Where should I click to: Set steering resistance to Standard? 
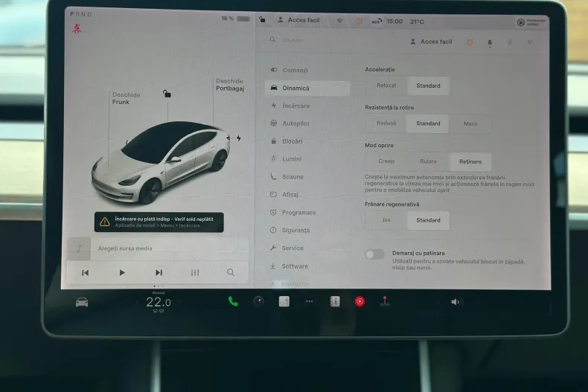coord(428,123)
